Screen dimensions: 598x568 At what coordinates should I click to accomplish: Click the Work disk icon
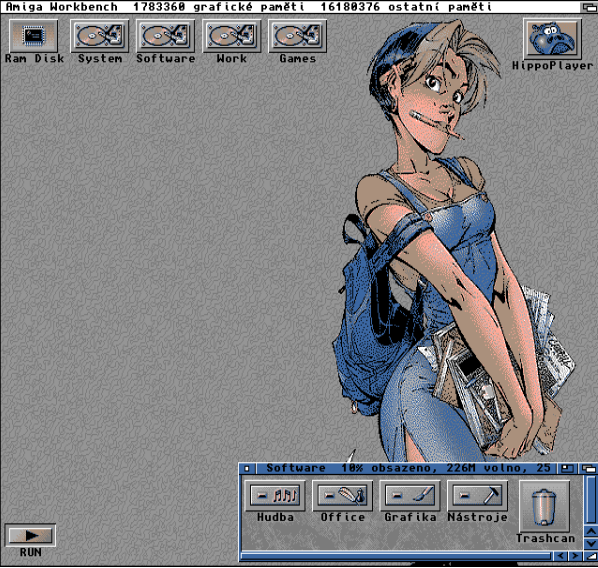click(231, 36)
